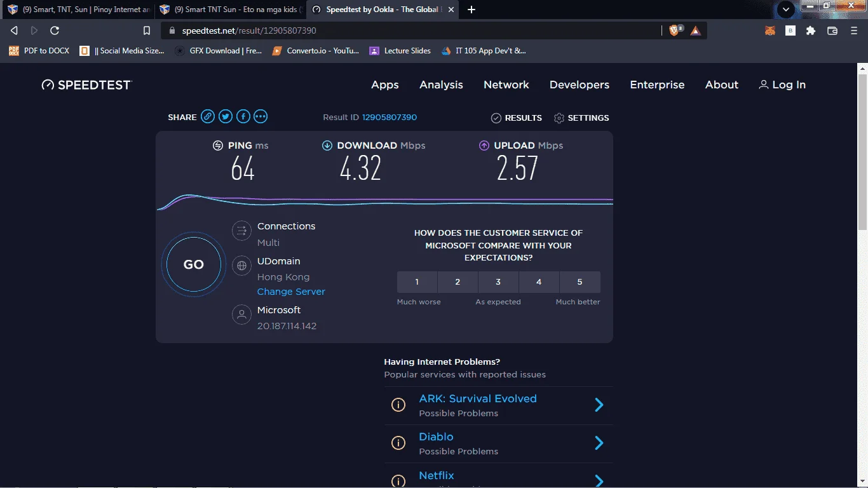The image size is (868, 488).
Task: Open the Network menu
Action: (506, 85)
